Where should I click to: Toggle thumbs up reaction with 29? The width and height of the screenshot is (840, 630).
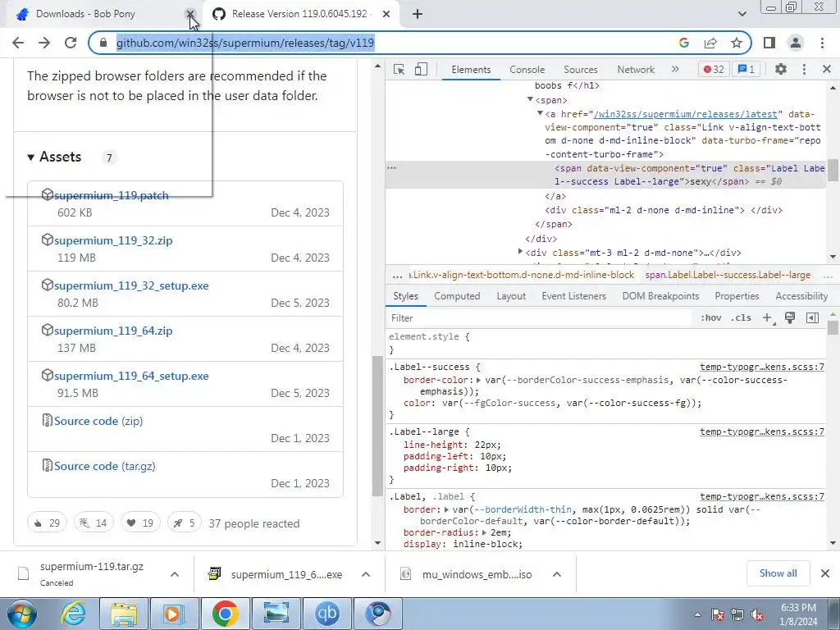pos(47,523)
